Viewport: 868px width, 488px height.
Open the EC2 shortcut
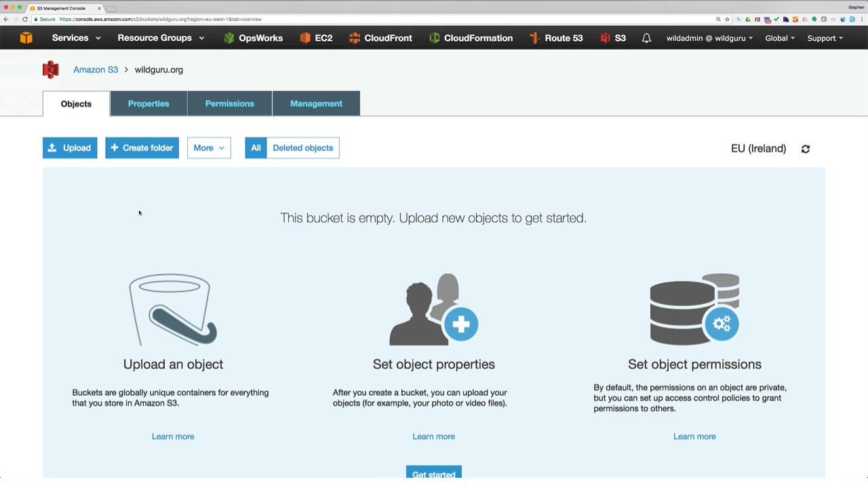pyautogui.click(x=316, y=38)
